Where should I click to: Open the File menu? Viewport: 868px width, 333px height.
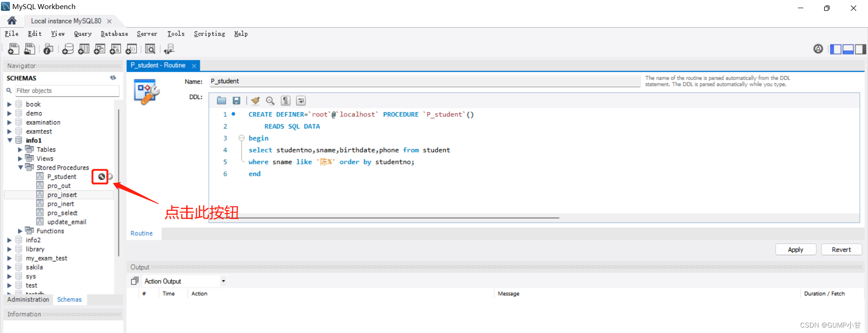point(12,33)
